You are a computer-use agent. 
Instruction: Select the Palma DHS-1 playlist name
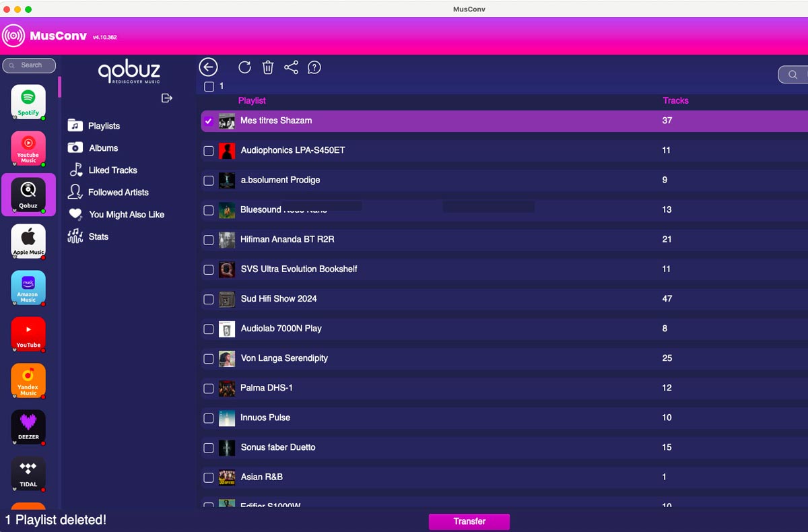coord(267,388)
